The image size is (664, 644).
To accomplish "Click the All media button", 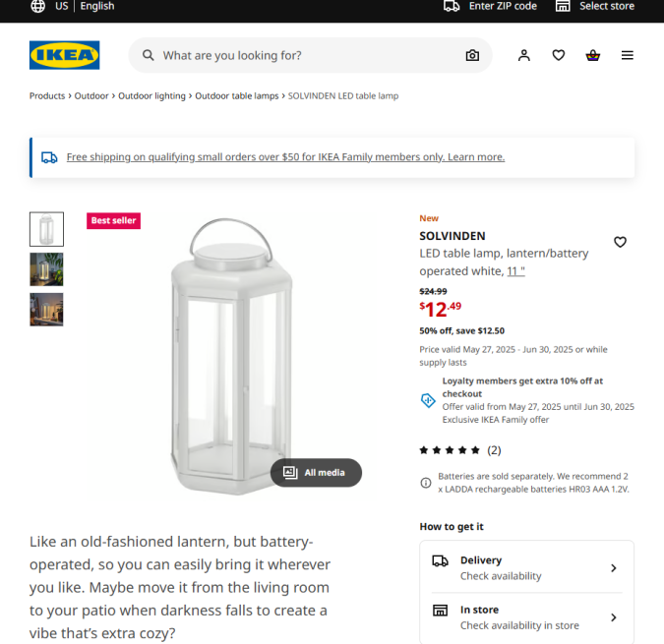I will click(316, 473).
